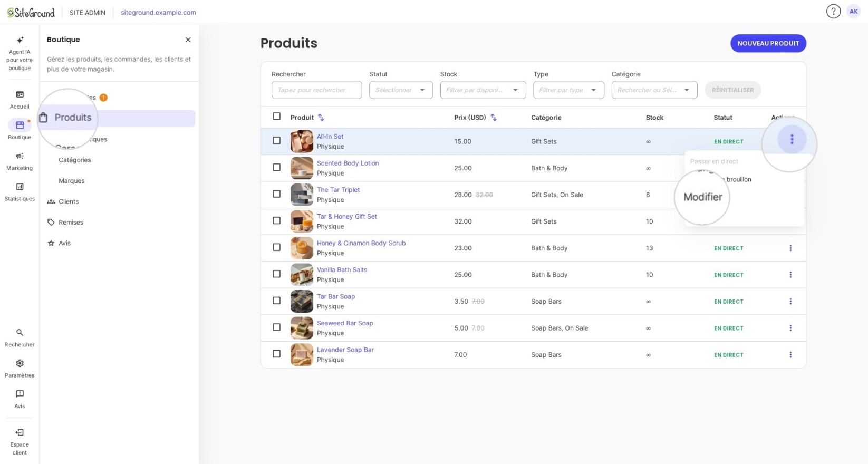Image resolution: width=868 pixels, height=464 pixels.
Task: Open Paramètres gear icon
Action: coord(20,363)
